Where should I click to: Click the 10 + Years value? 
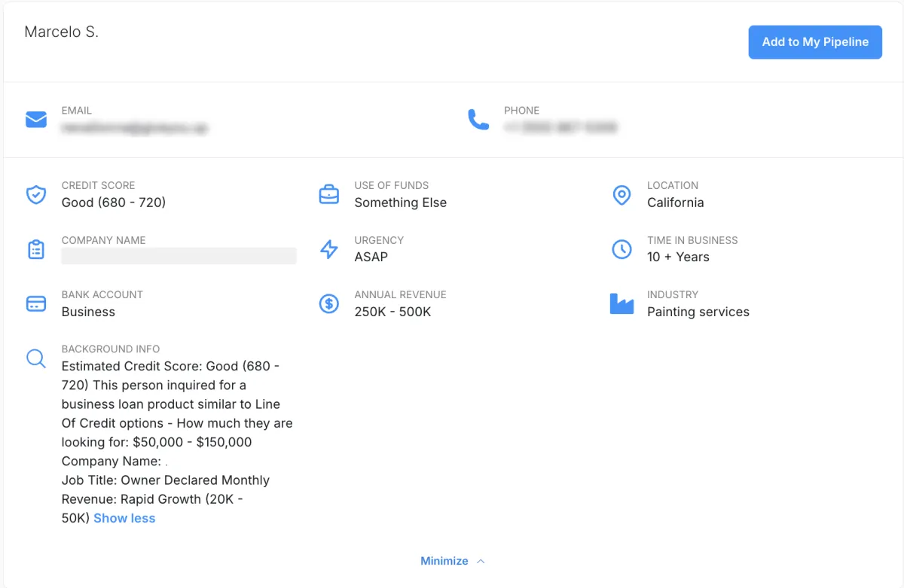pyautogui.click(x=678, y=257)
